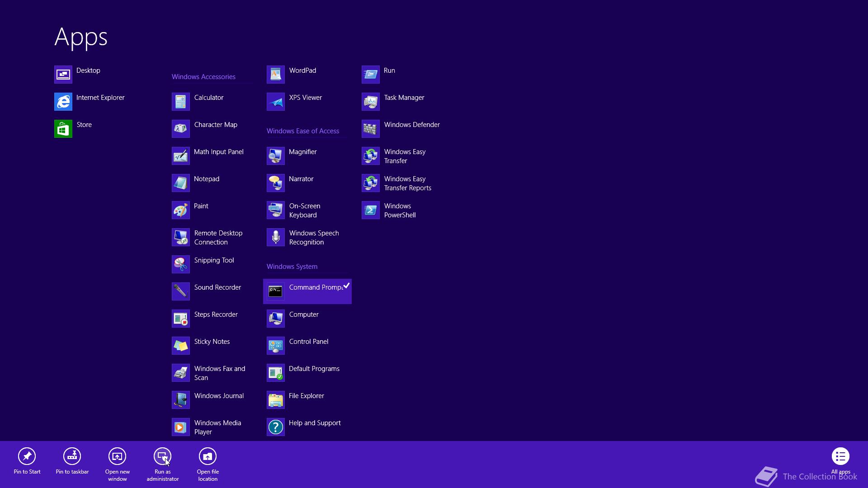This screenshot has height=488, width=868.
Task: Open the Snipping Tool scissors icon
Action: tap(181, 264)
